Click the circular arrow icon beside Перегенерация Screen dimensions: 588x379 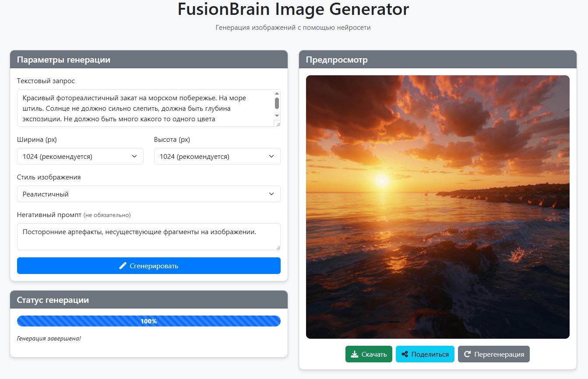(x=467, y=354)
